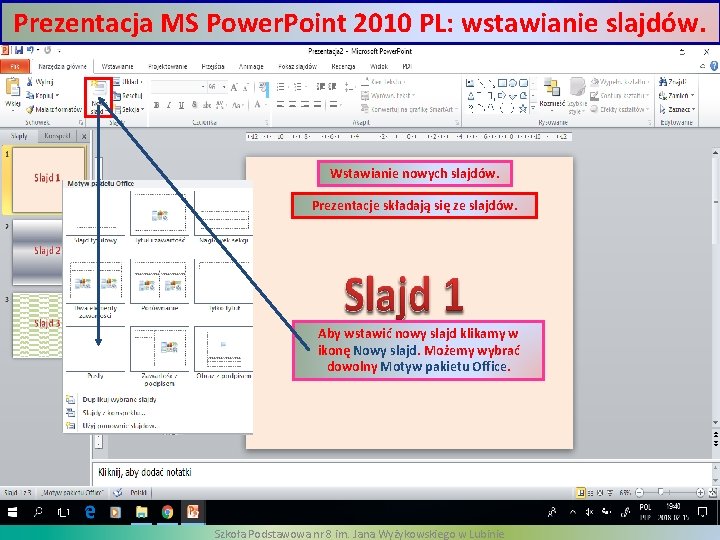Open File Explorer from Windows taskbar
Viewport: 720px width, 540px height.
click(x=141, y=512)
